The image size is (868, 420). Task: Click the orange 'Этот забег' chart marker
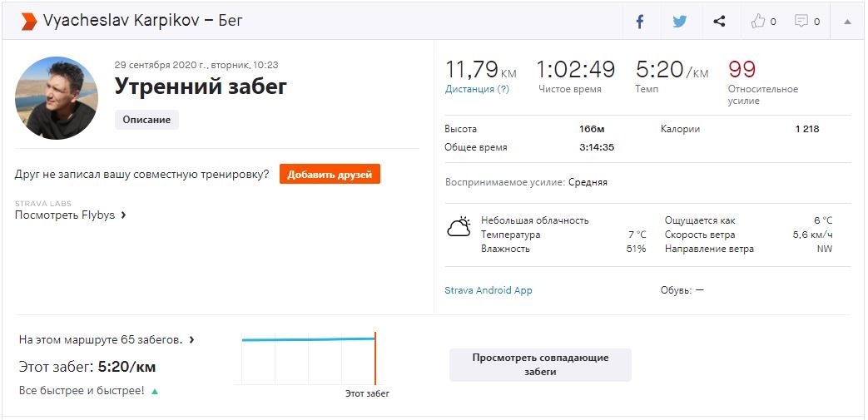(375, 358)
